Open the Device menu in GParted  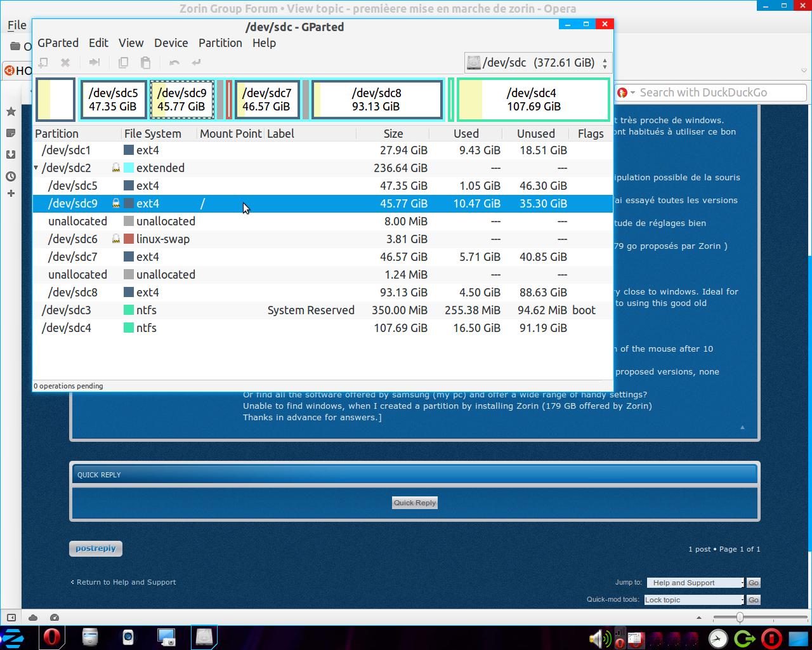click(x=171, y=43)
